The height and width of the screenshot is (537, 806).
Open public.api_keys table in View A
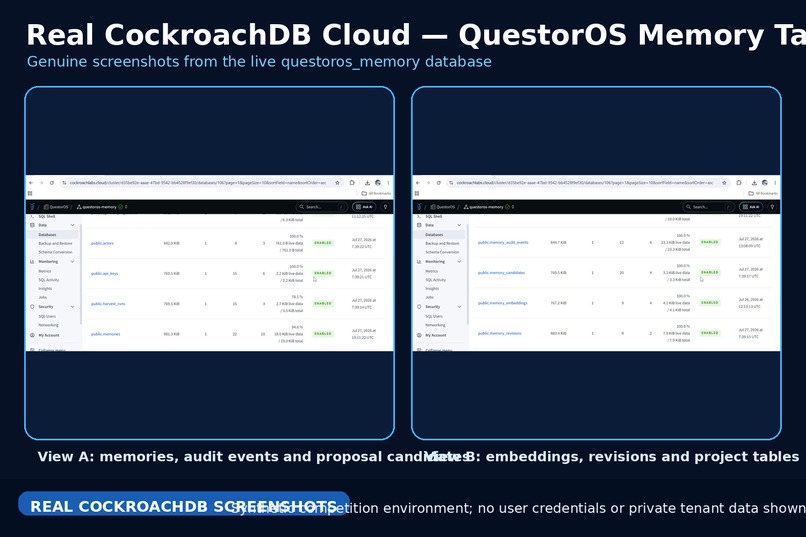point(104,273)
